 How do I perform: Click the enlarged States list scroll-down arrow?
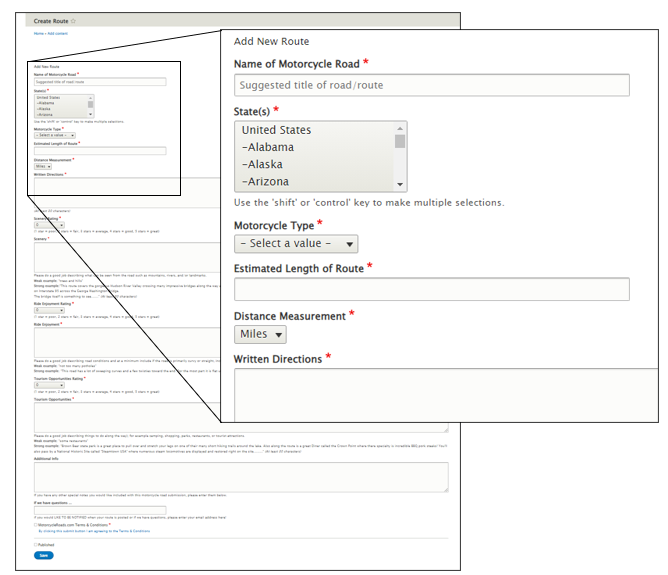point(401,184)
